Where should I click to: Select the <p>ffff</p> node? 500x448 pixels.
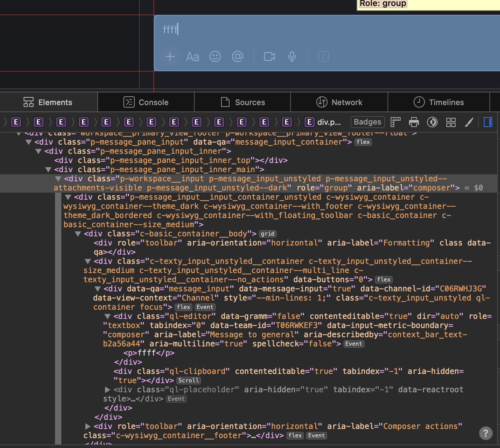pyautogui.click(x=149, y=353)
